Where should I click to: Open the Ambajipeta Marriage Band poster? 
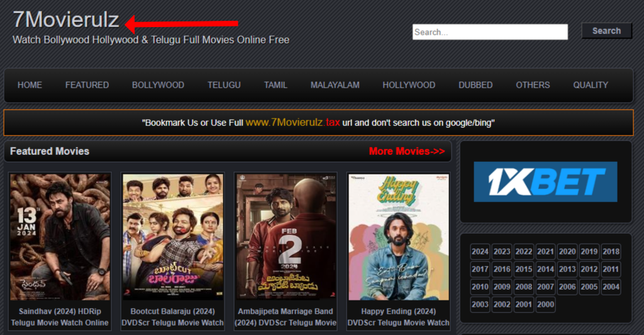click(286, 237)
